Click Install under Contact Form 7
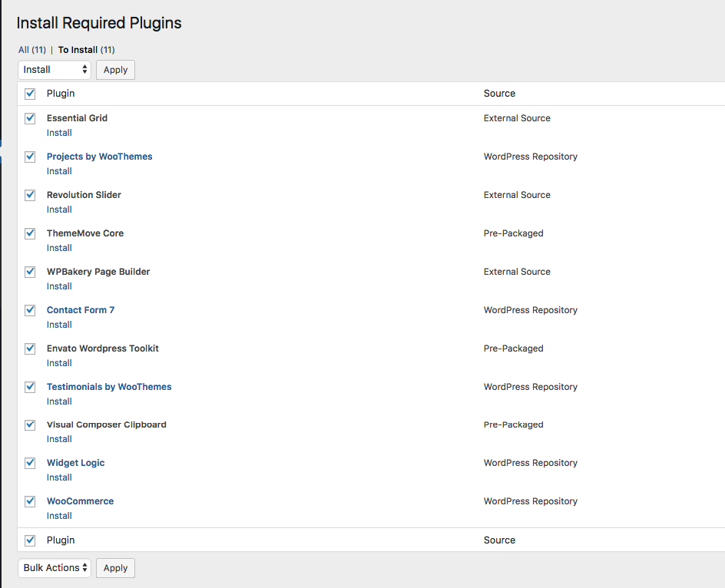The width and height of the screenshot is (725, 588). tap(59, 325)
